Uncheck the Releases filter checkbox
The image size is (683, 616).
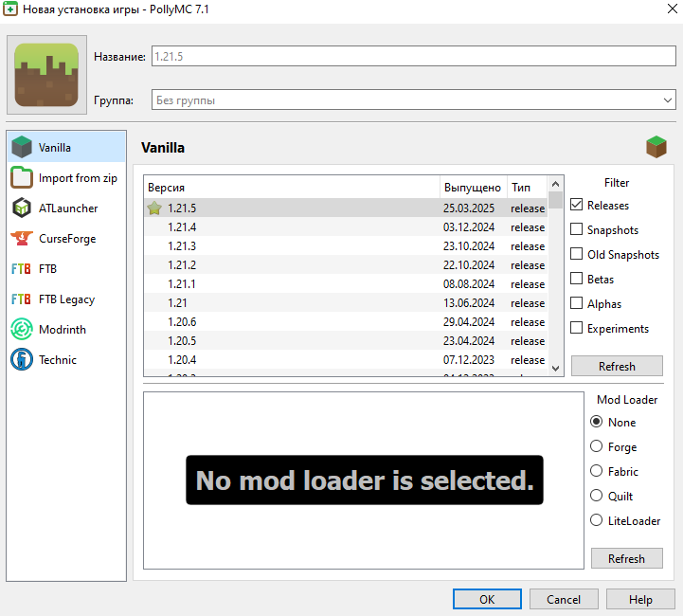pos(576,205)
